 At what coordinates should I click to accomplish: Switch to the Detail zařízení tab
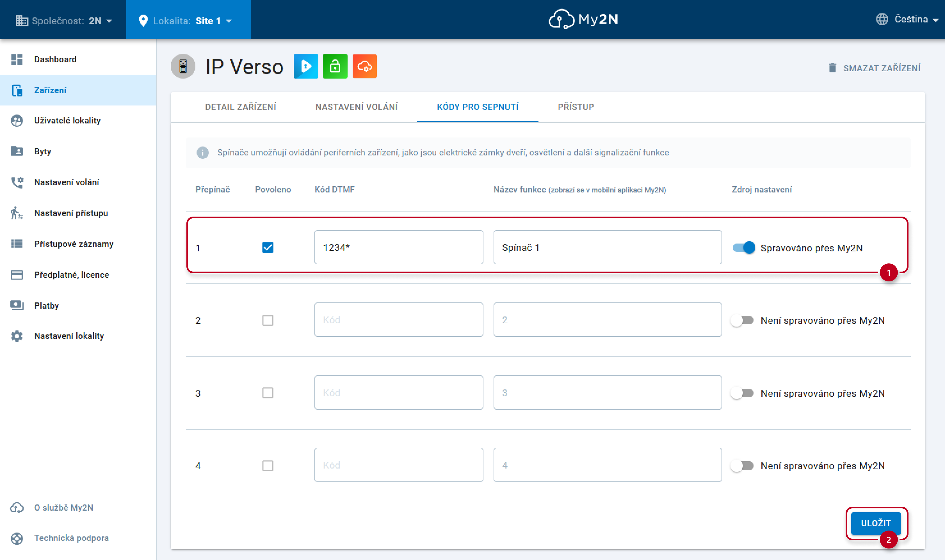[x=241, y=107]
